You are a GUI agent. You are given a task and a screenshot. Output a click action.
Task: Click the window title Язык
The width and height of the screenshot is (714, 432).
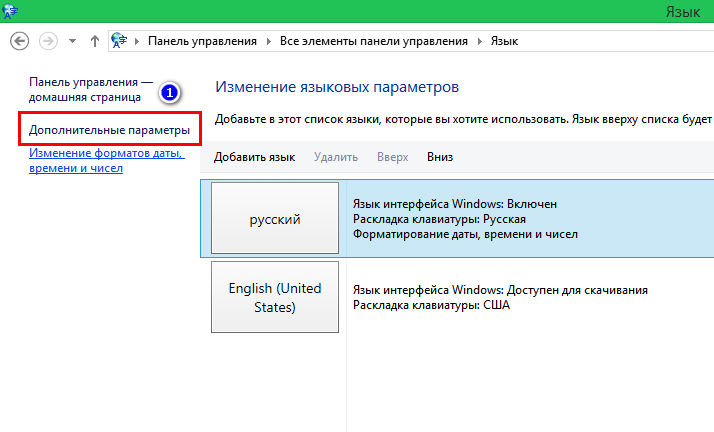pos(683,11)
